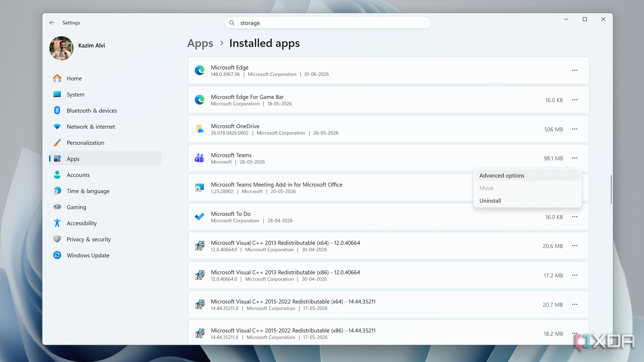The width and height of the screenshot is (644, 362).
Task: Open Bluetooth & devices settings
Action: [105, 110]
